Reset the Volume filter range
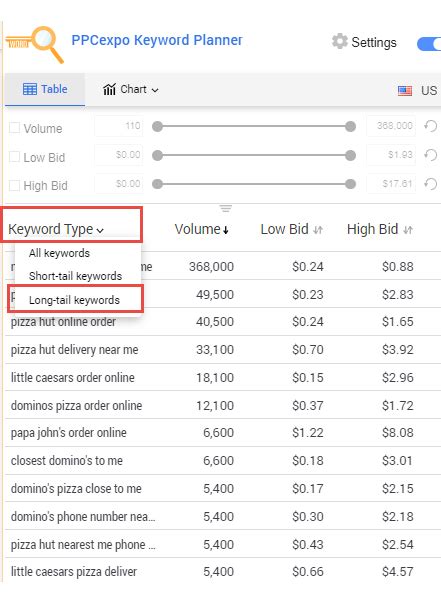The height and width of the screenshot is (599, 441). click(x=431, y=126)
